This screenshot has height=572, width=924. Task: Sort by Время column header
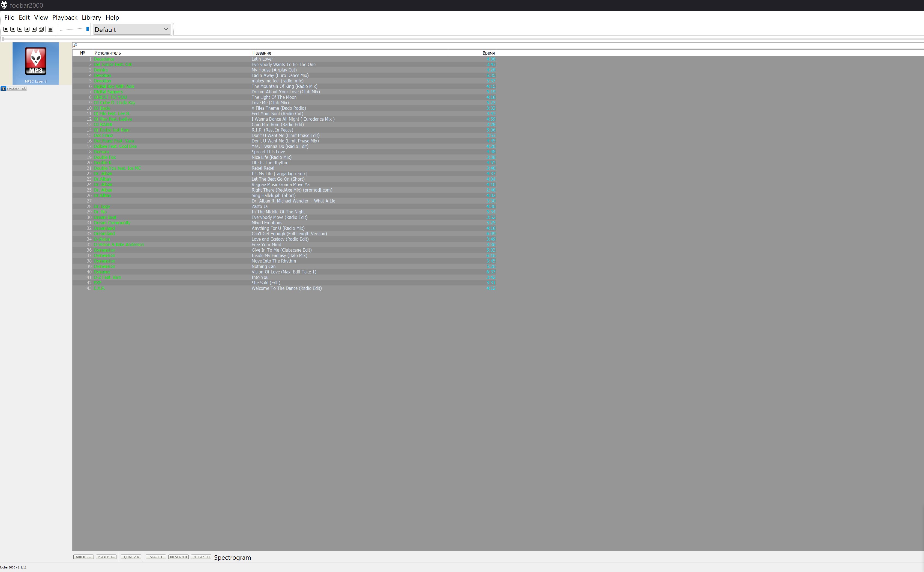(x=488, y=53)
